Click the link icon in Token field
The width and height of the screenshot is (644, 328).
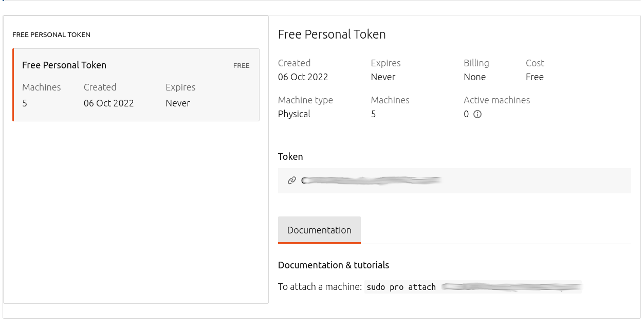point(292,180)
